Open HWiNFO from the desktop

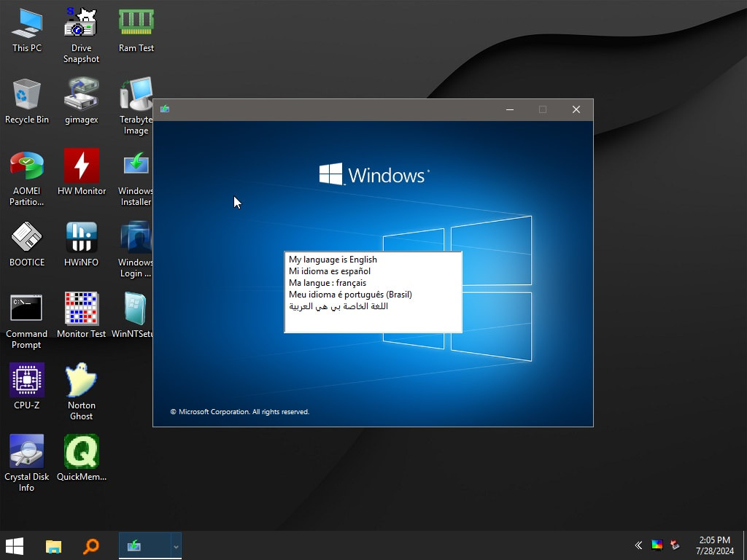click(x=82, y=244)
